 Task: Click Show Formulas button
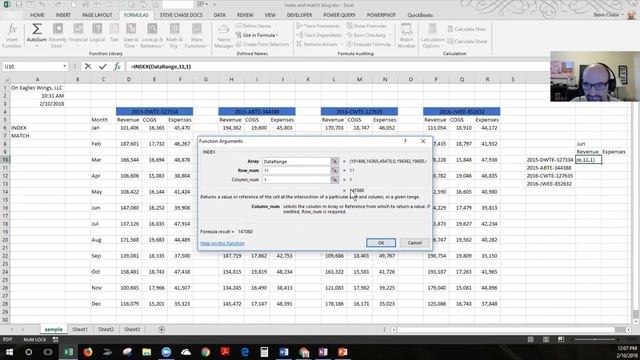pyautogui.click(x=366, y=26)
